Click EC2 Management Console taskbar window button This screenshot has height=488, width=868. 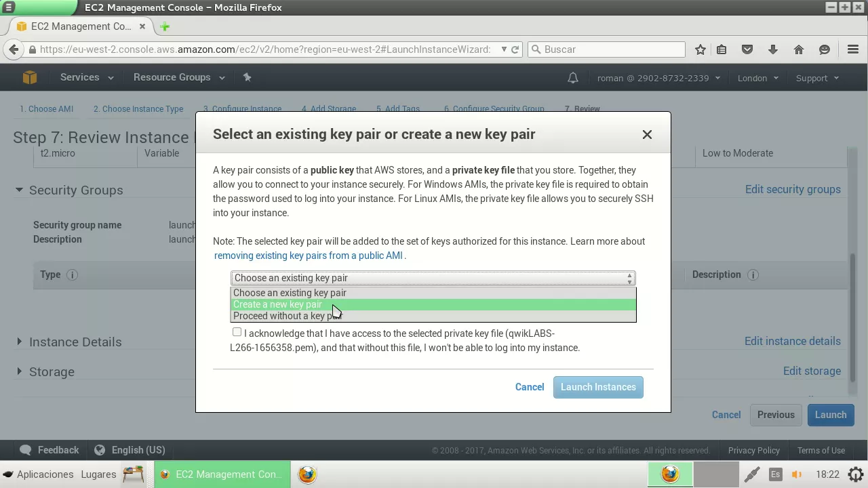[x=222, y=474]
